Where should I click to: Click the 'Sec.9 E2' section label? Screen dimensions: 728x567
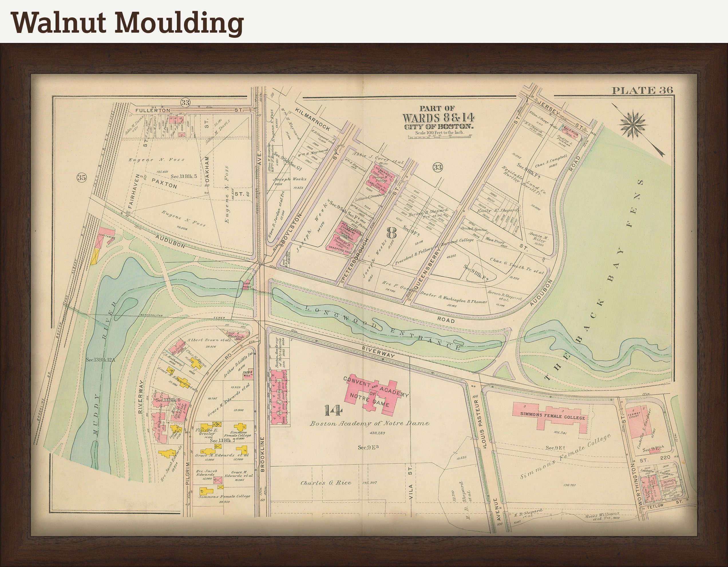(556, 448)
